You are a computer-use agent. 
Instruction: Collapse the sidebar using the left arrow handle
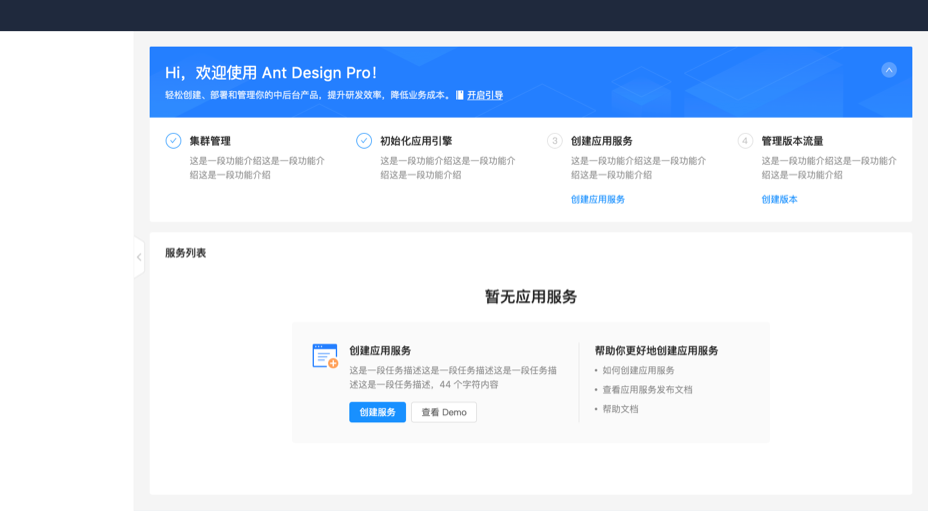pyautogui.click(x=139, y=257)
